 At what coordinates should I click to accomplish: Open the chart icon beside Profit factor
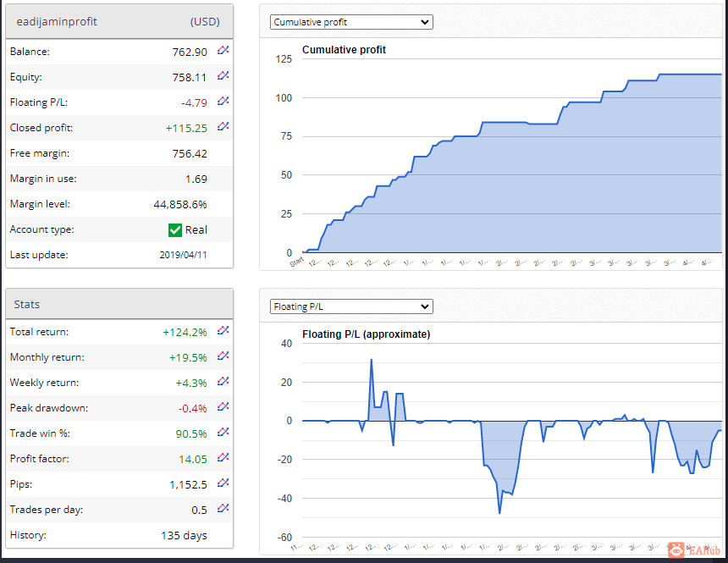(x=223, y=457)
